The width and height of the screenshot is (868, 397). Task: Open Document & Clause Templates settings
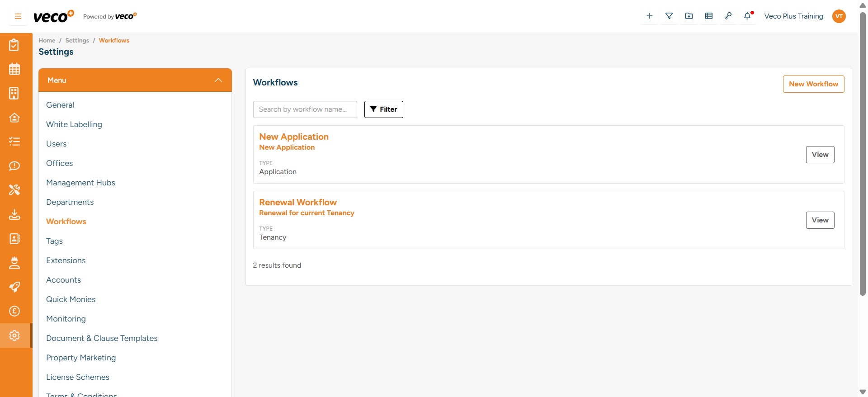pyautogui.click(x=102, y=338)
